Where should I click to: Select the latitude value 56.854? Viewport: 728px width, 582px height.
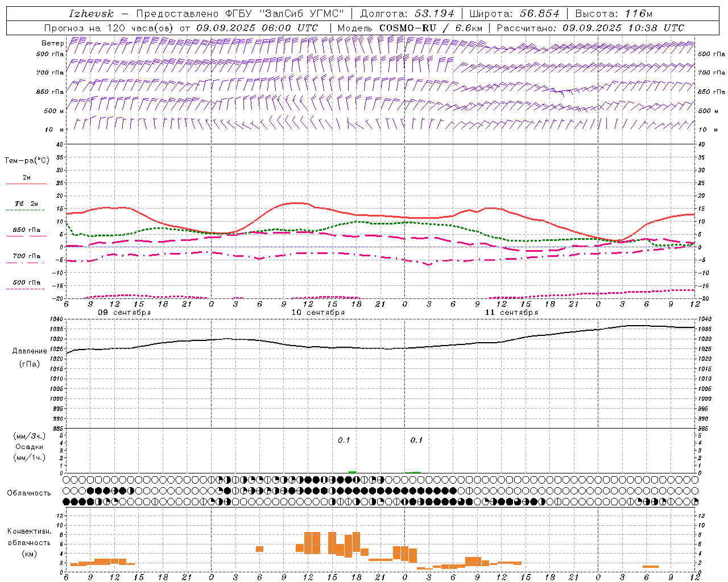pyautogui.click(x=540, y=14)
